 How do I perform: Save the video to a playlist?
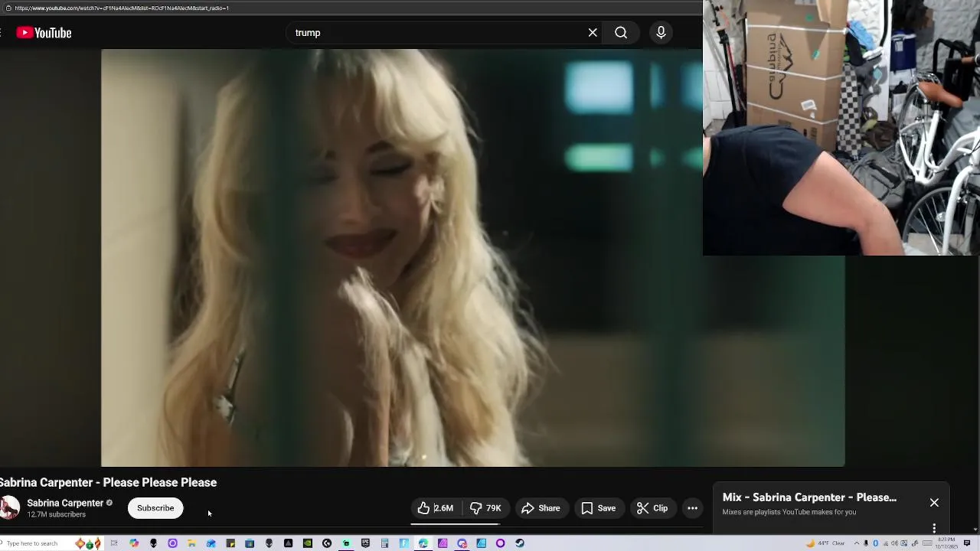pos(599,508)
